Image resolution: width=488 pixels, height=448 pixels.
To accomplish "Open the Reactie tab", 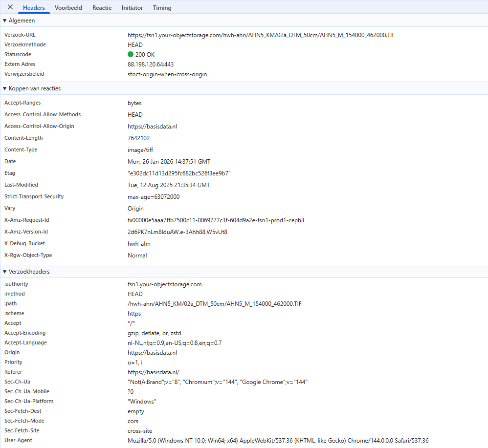I will click(102, 8).
